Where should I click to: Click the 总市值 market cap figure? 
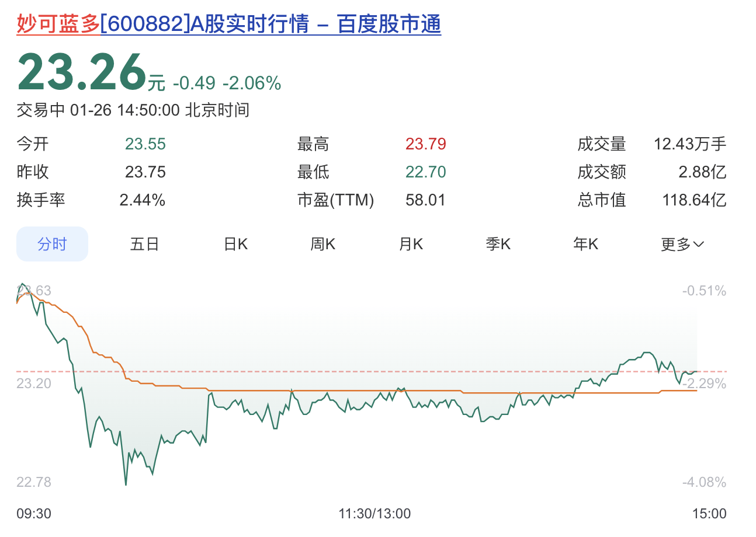pos(695,200)
